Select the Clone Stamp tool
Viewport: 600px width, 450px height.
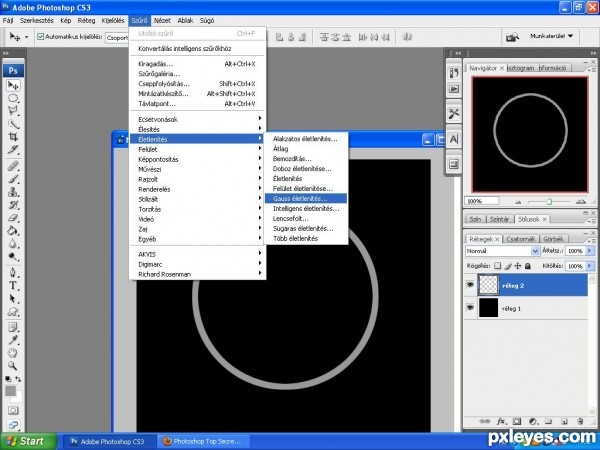(x=13, y=192)
